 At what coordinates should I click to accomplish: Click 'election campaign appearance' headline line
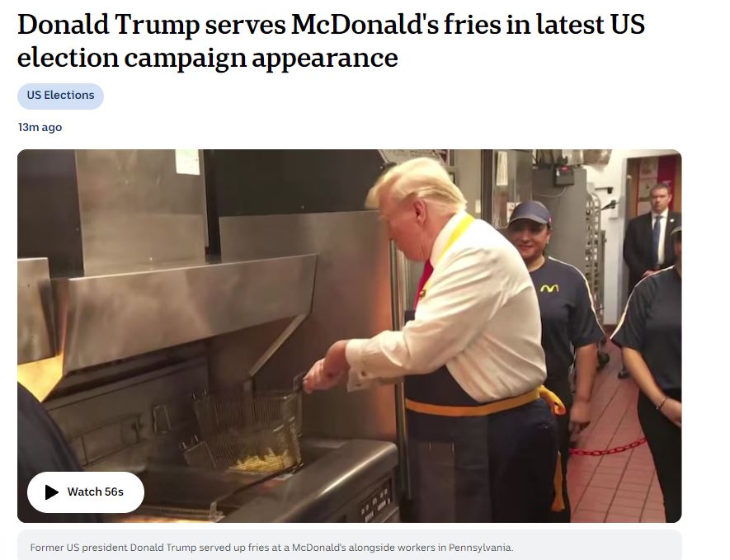(x=208, y=58)
